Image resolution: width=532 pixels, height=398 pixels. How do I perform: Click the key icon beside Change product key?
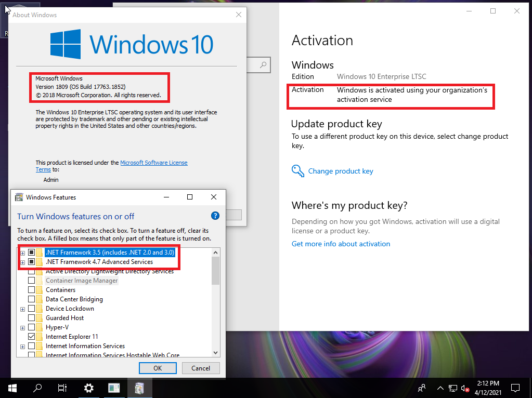(x=298, y=171)
